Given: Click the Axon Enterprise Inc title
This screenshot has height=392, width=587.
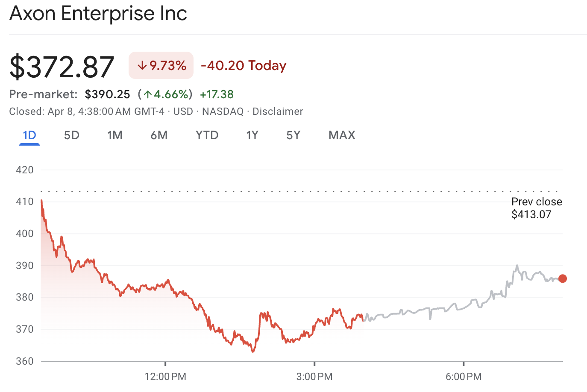Looking at the screenshot, I should coord(98,13).
